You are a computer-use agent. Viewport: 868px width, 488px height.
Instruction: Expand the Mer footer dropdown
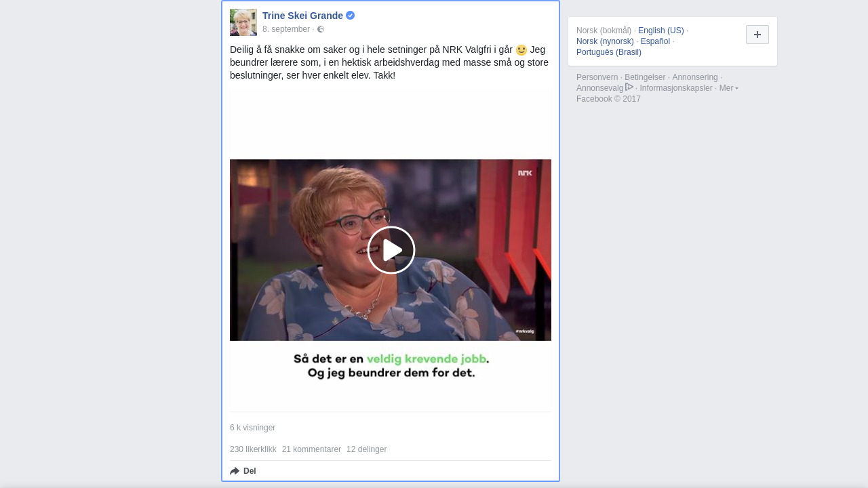click(728, 88)
